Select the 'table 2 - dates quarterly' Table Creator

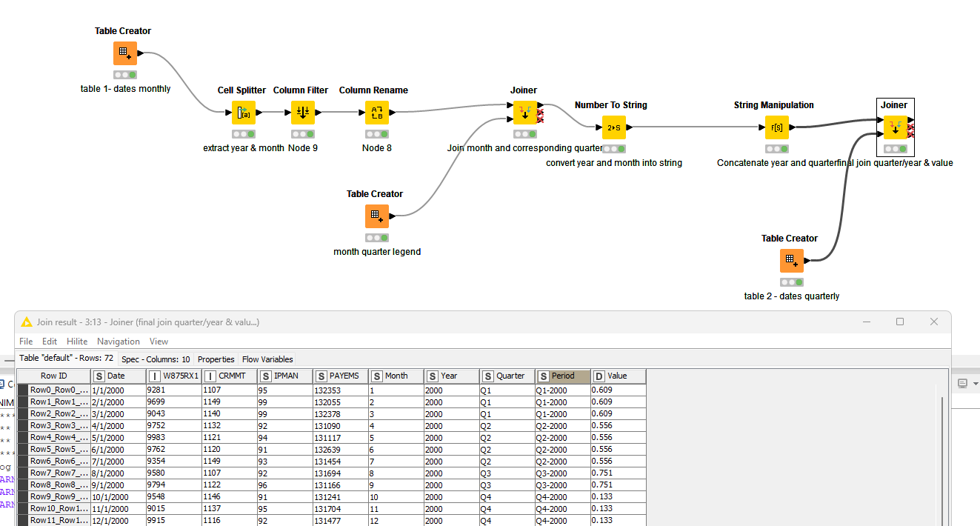[x=791, y=261]
